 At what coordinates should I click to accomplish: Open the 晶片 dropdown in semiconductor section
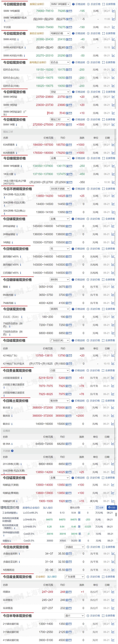pos(74,616)
